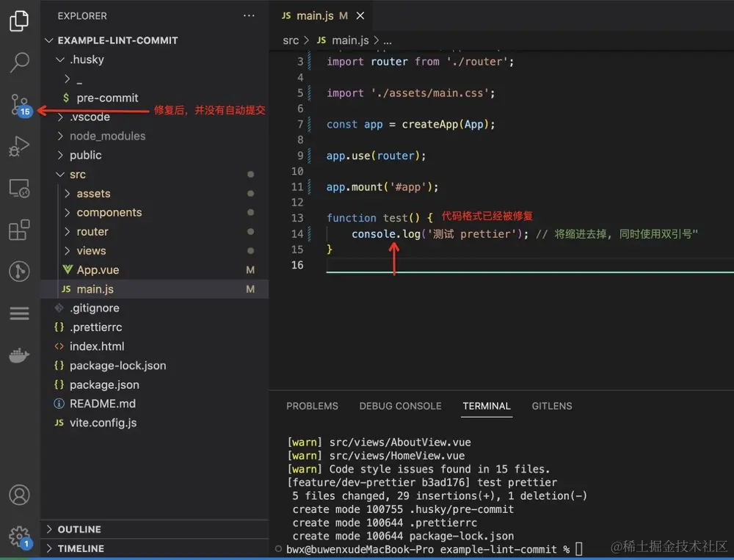Screen dimensions: 734x560
Task: Expand the views folder
Action: (67, 251)
